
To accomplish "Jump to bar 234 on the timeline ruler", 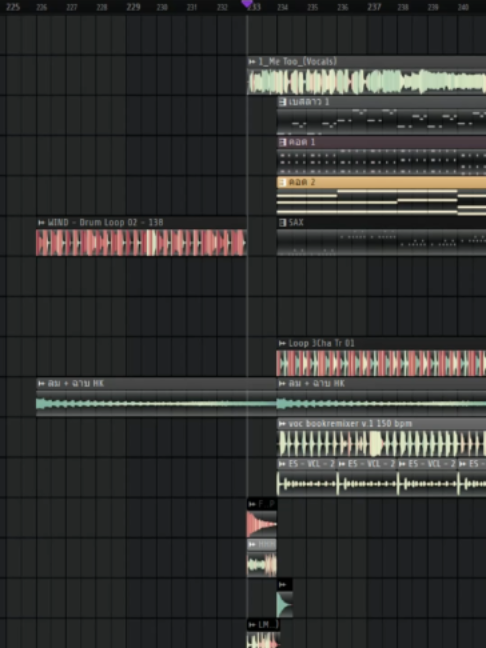I will pyautogui.click(x=283, y=7).
